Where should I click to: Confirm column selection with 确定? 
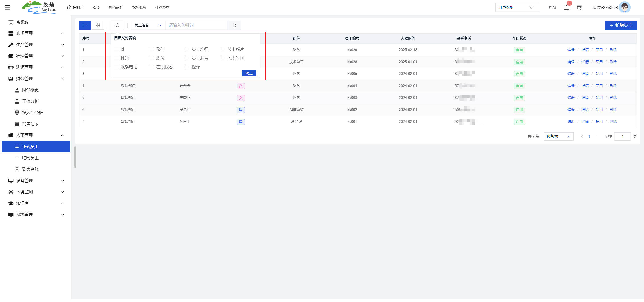[x=249, y=73]
